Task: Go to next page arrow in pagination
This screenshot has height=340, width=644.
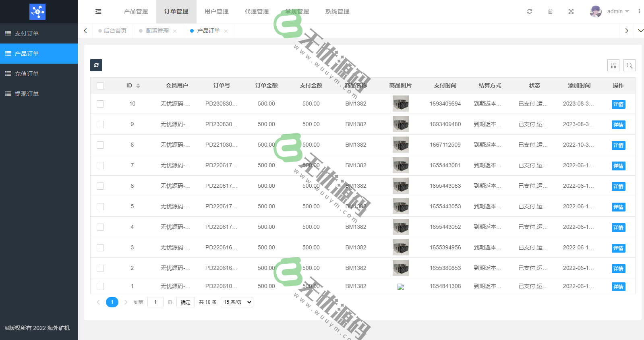Action: [x=126, y=302]
